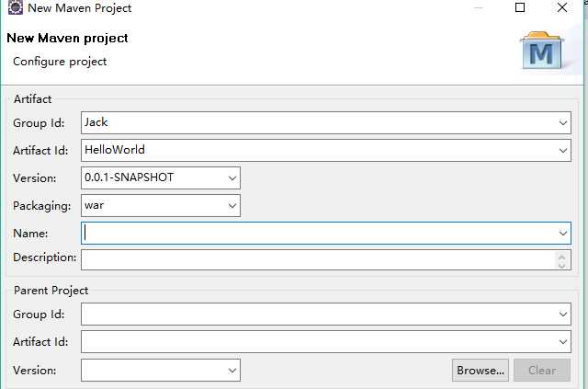Open the Name field dropdown arrow
The height and width of the screenshot is (389, 588).
[563, 234]
